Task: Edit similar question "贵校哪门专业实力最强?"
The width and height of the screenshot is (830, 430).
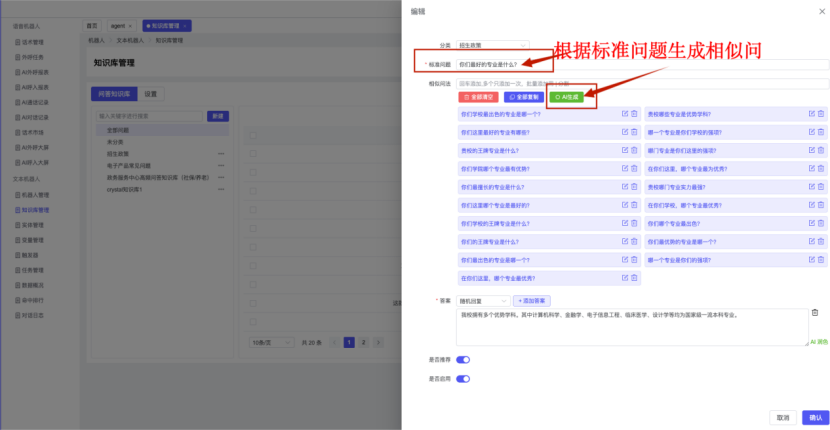Action: click(811, 187)
